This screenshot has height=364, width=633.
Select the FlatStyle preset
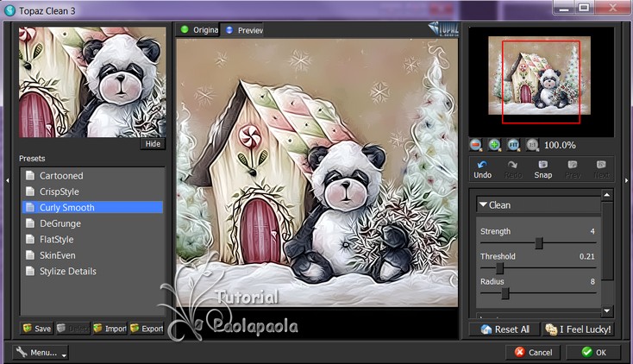[x=92, y=239]
